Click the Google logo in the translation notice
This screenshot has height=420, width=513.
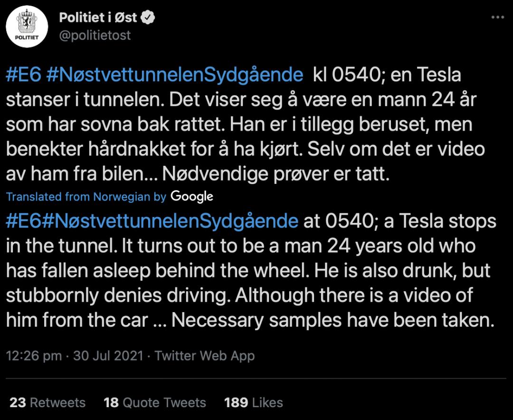point(191,196)
